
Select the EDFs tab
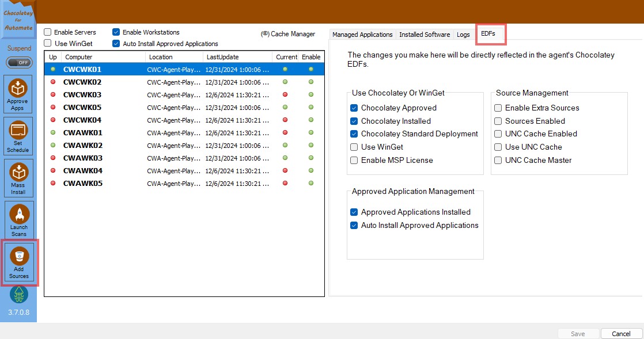[x=488, y=33]
